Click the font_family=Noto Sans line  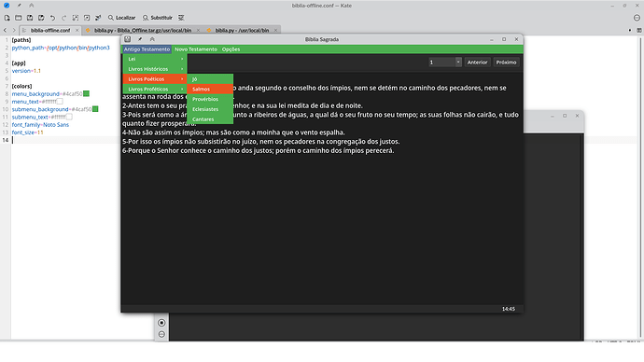pyautogui.click(x=40, y=125)
